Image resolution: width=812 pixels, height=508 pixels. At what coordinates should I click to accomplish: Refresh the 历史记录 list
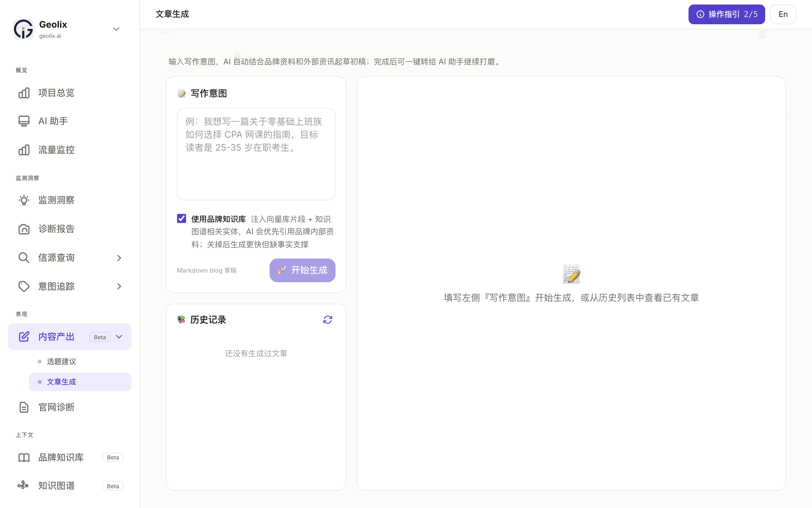tap(328, 319)
